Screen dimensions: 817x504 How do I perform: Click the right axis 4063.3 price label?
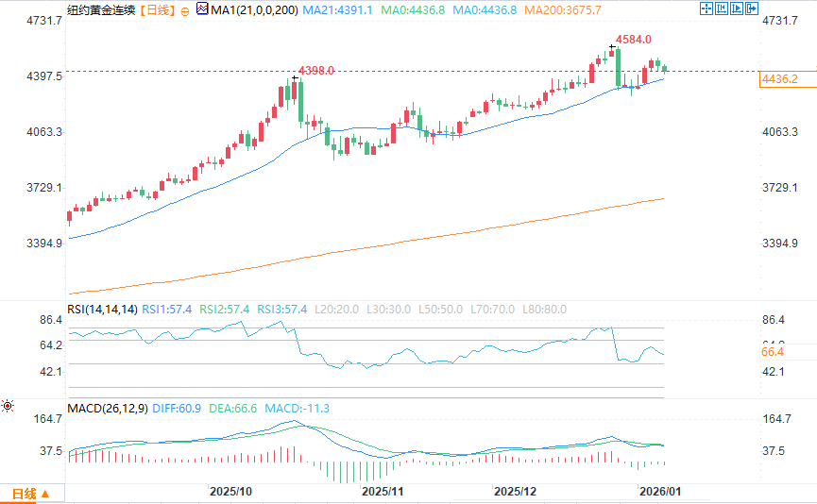780,132
